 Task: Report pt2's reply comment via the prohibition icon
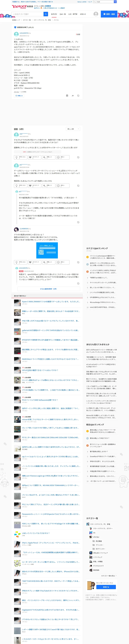(x=78, y=222)
